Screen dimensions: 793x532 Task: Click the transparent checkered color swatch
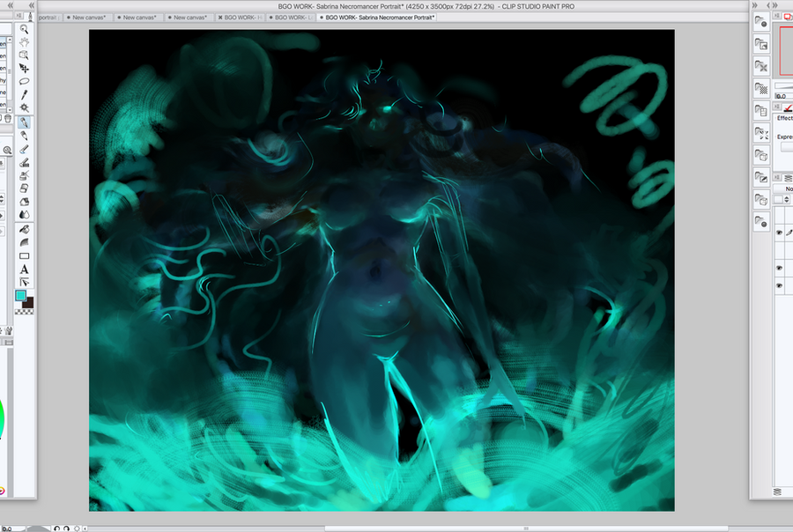coord(25,312)
